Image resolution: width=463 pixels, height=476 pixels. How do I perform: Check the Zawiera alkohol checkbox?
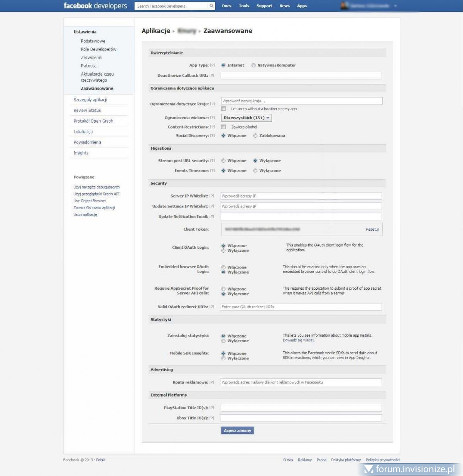(x=223, y=127)
